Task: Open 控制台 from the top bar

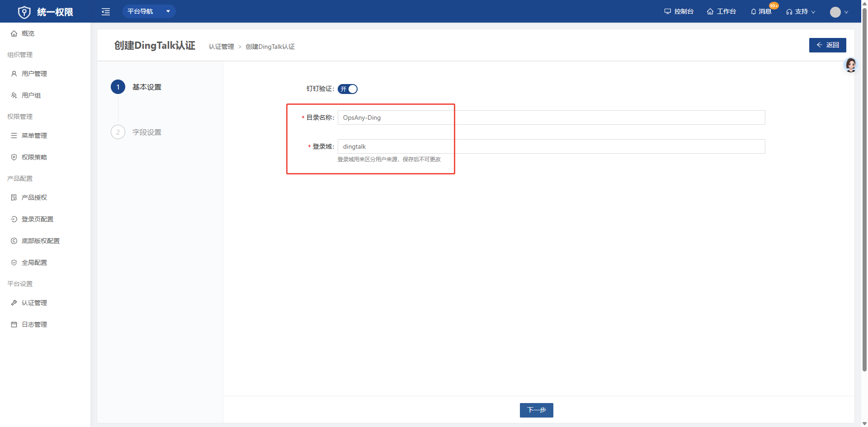Action: pos(679,12)
